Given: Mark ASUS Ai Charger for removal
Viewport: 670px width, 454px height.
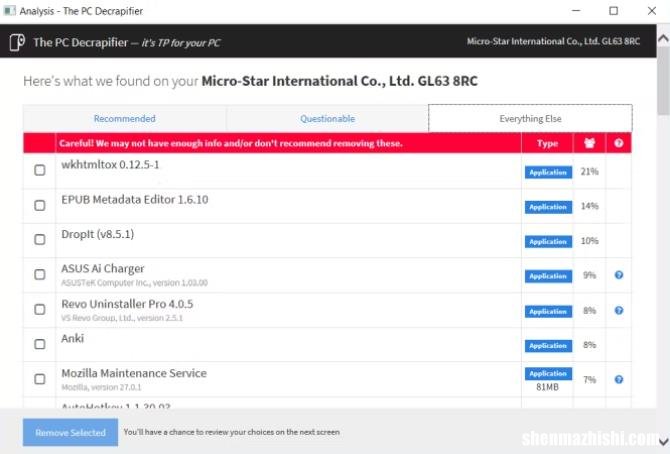Looking at the screenshot, I should tap(40, 274).
